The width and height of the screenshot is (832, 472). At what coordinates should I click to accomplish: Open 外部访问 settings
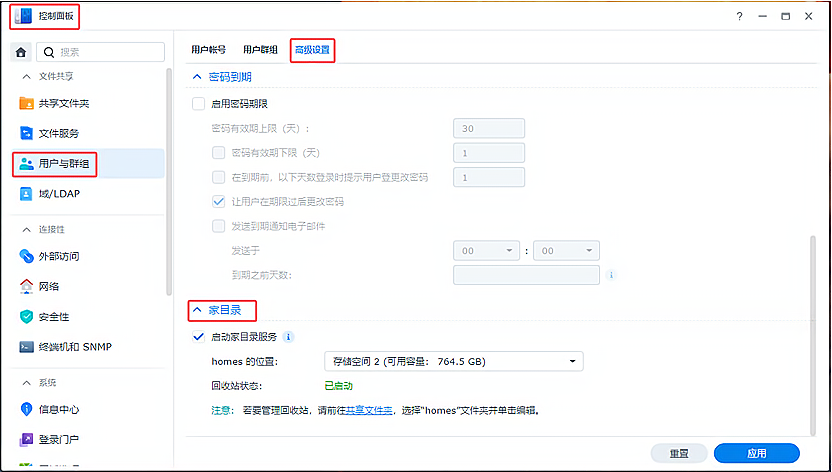[58, 257]
